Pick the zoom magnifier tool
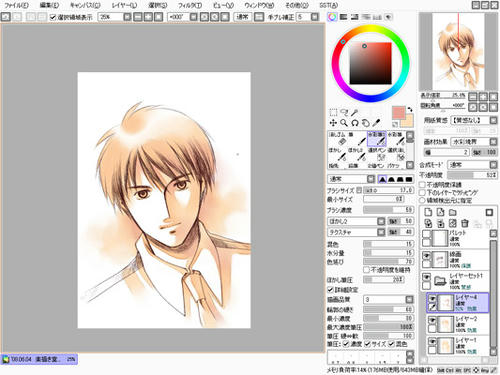This screenshot has height=375, width=500. click(x=344, y=123)
